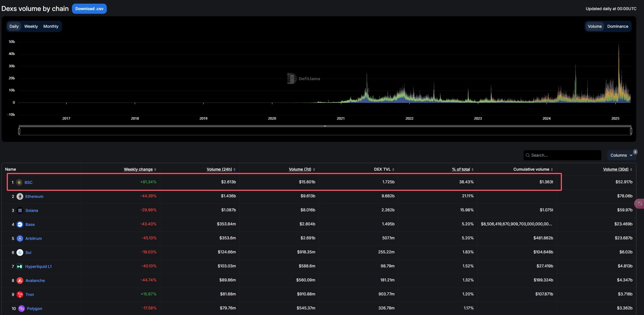Viewport: 644px width, 315px height.
Task: Select the Volume chart tab
Action: [x=594, y=26]
